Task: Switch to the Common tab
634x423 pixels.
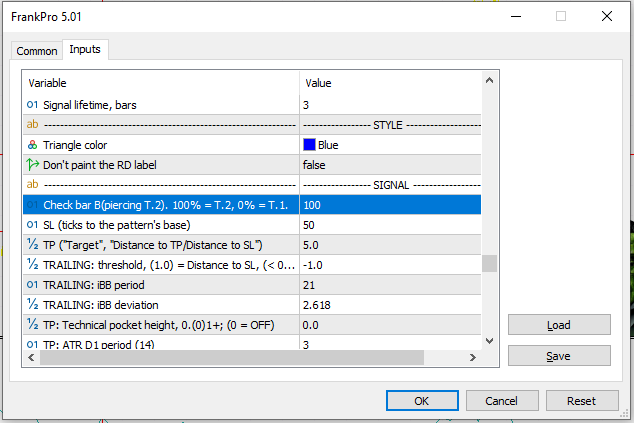Action: click(x=37, y=51)
